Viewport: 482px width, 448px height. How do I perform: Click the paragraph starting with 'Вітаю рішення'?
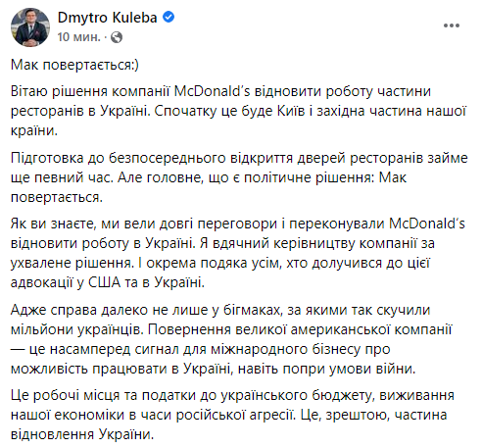pyautogui.click(x=239, y=111)
